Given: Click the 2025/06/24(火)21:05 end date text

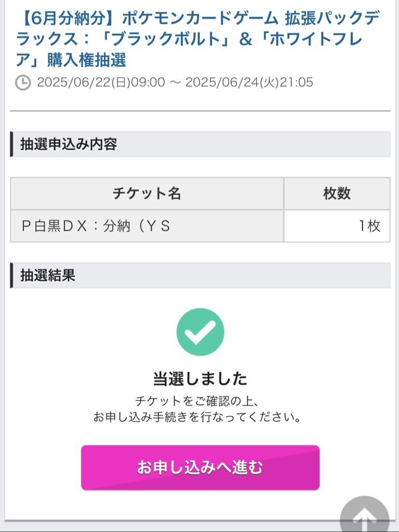Looking at the screenshot, I should [x=249, y=83].
